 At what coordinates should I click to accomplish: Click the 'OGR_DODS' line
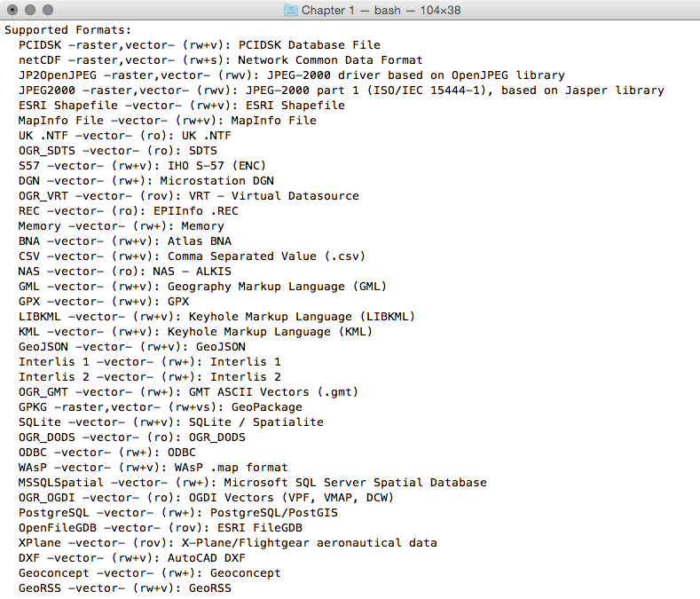[x=131, y=437]
